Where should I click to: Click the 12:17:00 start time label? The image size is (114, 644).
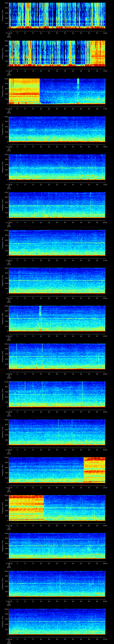click(9, 147)
